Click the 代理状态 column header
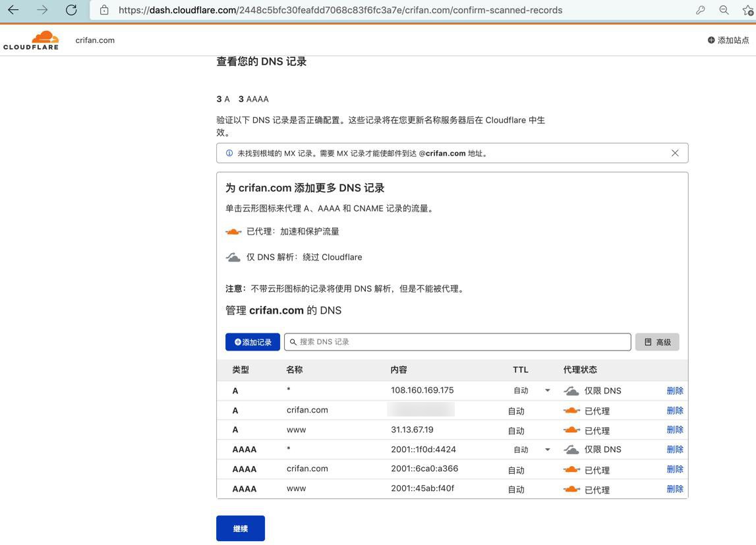Viewport: 756px width, 545px height. click(x=580, y=370)
